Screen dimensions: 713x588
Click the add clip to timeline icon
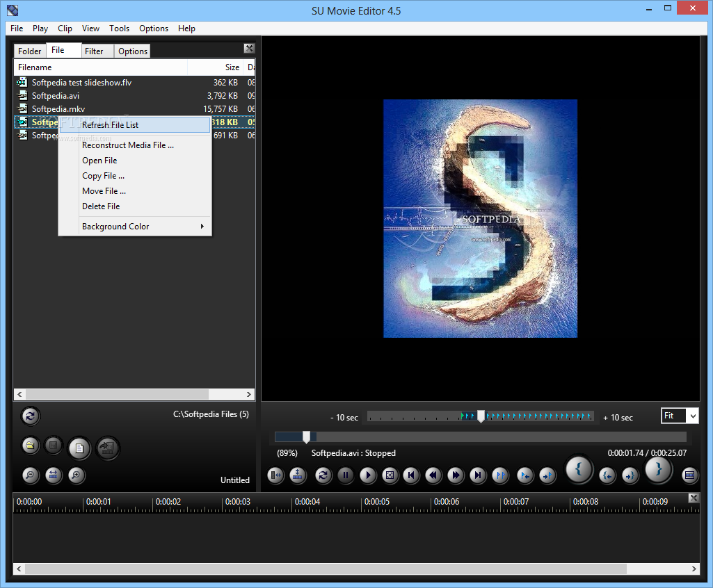click(x=690, y=475)
